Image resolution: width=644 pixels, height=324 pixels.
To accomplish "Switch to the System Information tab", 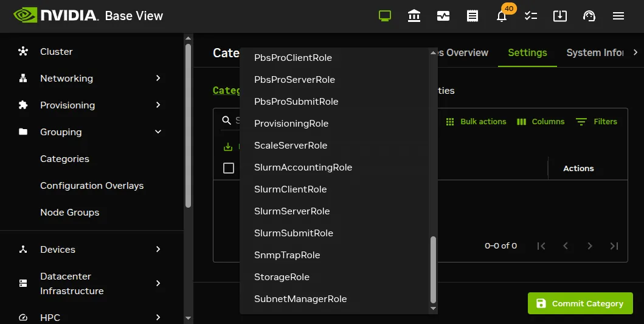I will [x=595, y=52].
